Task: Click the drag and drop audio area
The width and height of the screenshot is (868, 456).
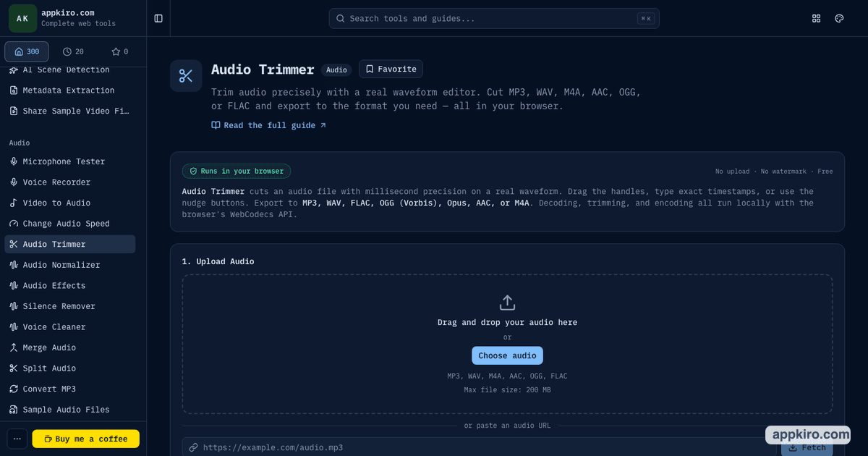Action: coord(507,344)
